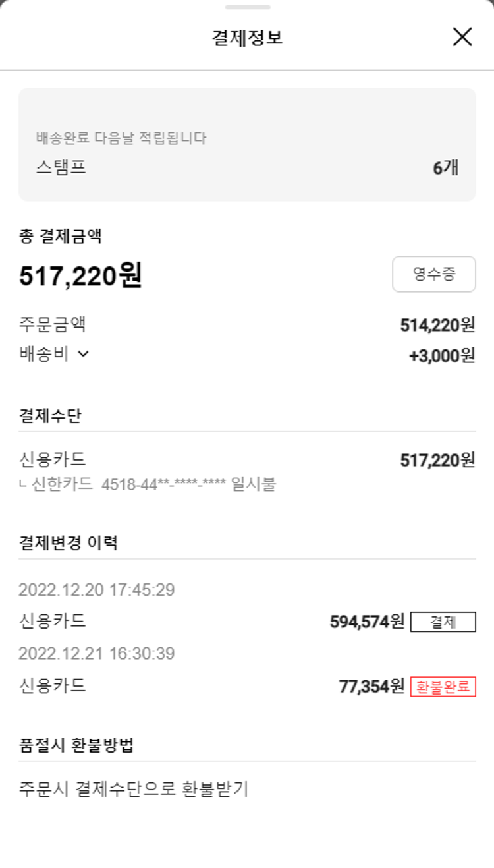Click the 주문금액 514,220원 value
Image resolution: width=494 pixels, height=868 pixels.
click(x=437, y=325)
